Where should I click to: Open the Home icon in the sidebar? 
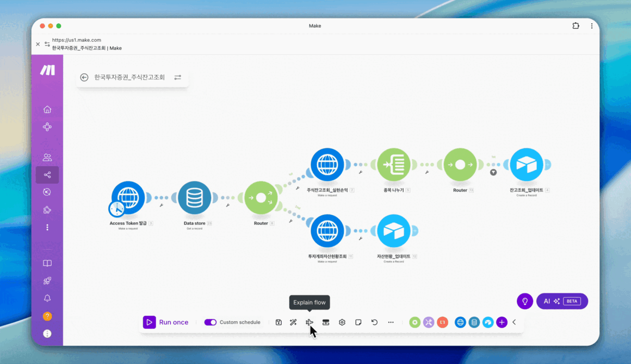coord(47,109)
